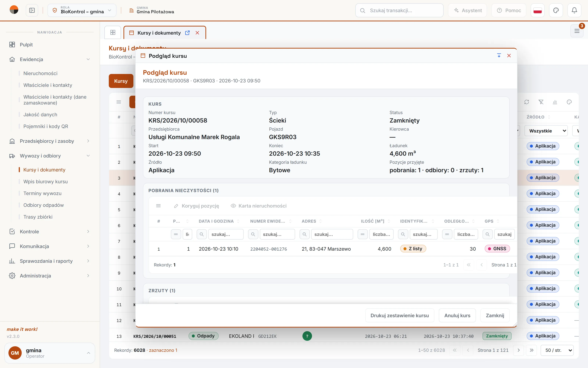Image resolution: width=588 pixels, height=368 pixels.
Task: Click Drukuj zestawienie kursu button
Action: click(x=400, y=316)
